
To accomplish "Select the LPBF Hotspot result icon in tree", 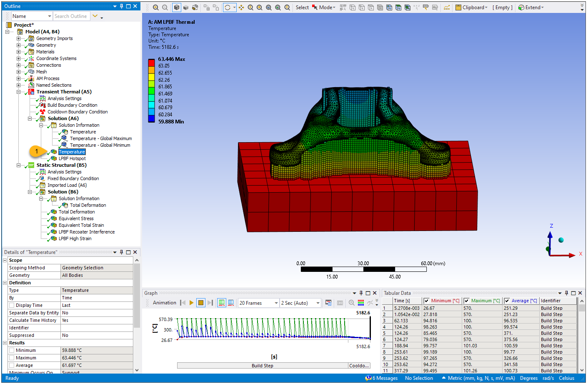I will point(54,158).
